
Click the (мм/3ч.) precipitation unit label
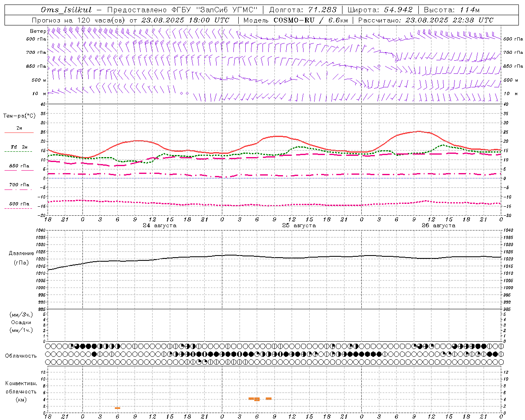click(x=21, y=315)
